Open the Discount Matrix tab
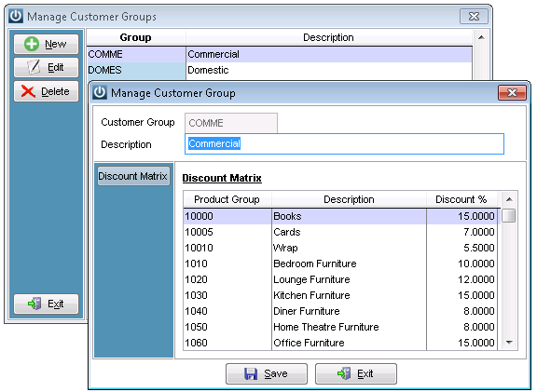 tap(133, 176)
